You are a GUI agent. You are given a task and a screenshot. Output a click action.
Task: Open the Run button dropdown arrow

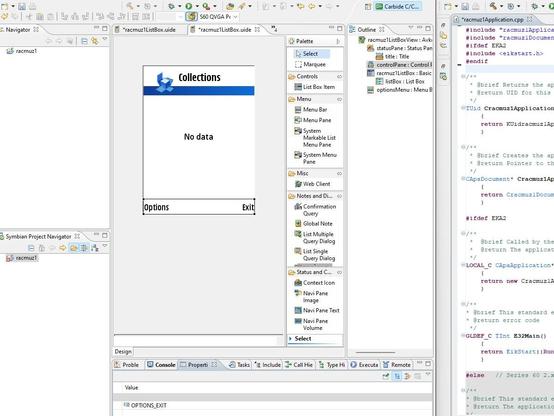197,6
